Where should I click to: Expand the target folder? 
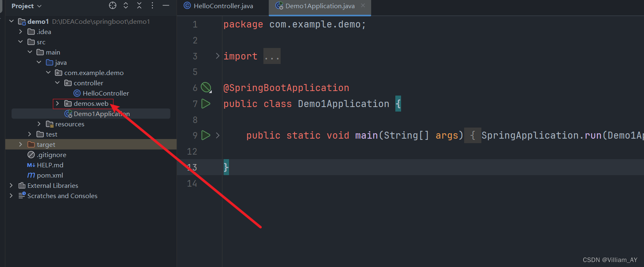[20, 144]
